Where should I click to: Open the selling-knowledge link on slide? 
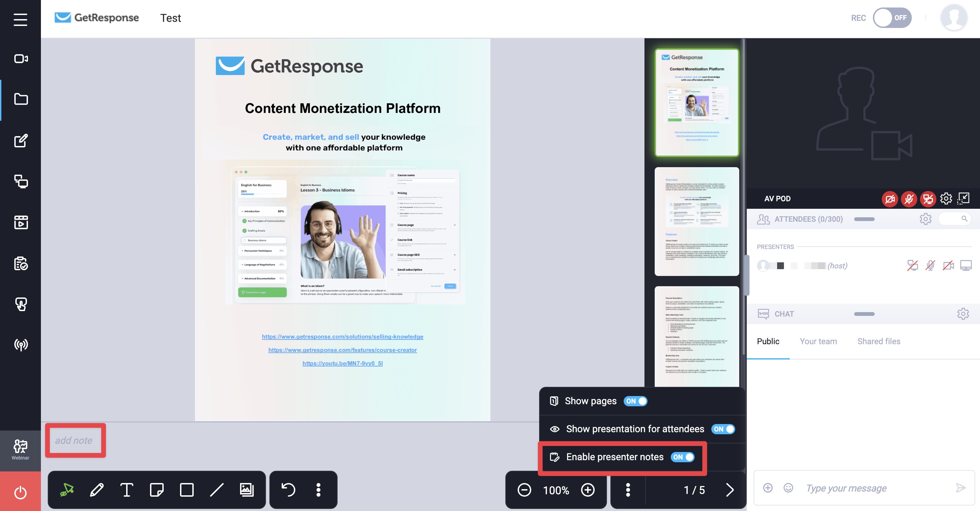pyautogui.click(x=342, y=337)
